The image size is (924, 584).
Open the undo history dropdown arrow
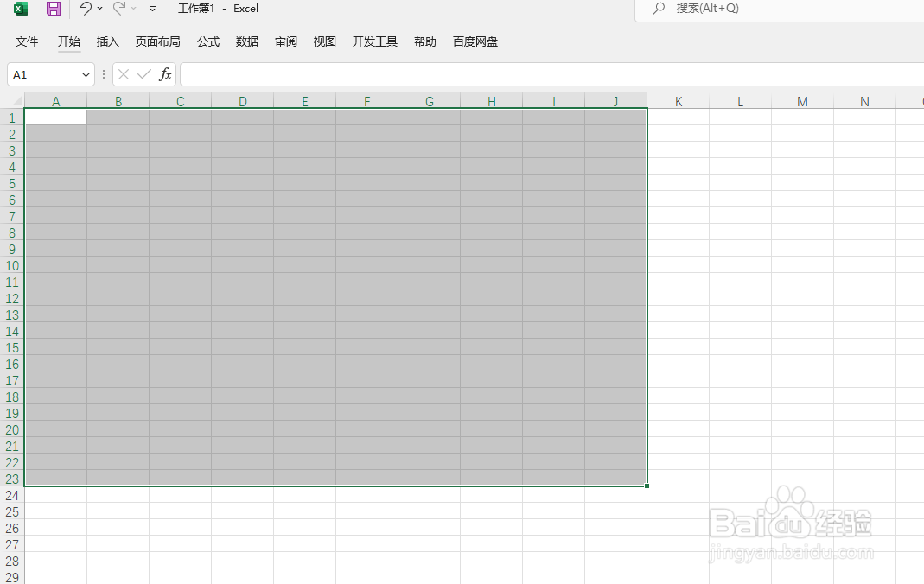tap(99, 9)
